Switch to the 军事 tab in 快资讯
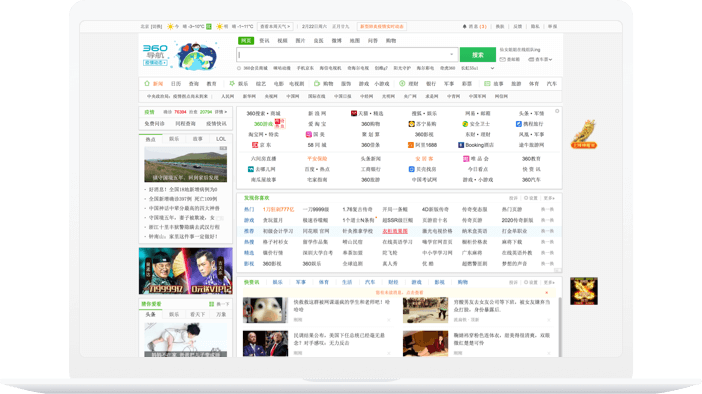Screen dimensions: 702x394 click(300, 283)
